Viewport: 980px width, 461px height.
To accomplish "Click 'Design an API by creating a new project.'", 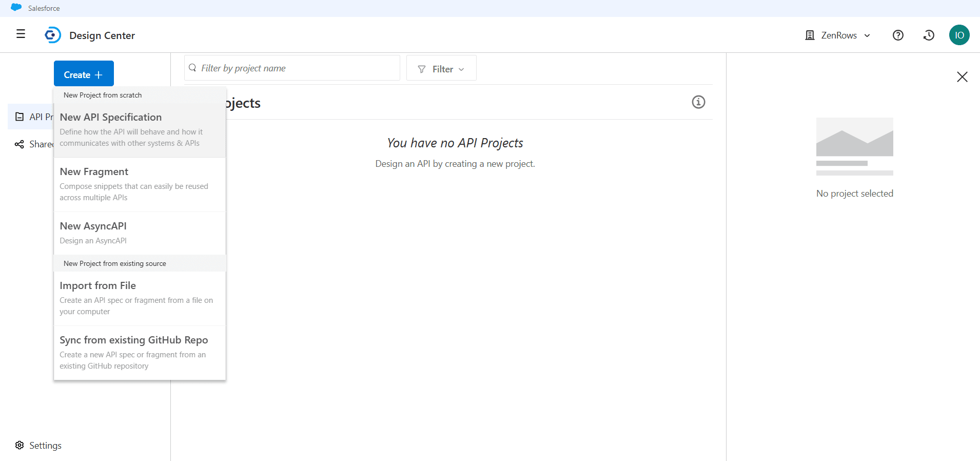I will (455, 164).
